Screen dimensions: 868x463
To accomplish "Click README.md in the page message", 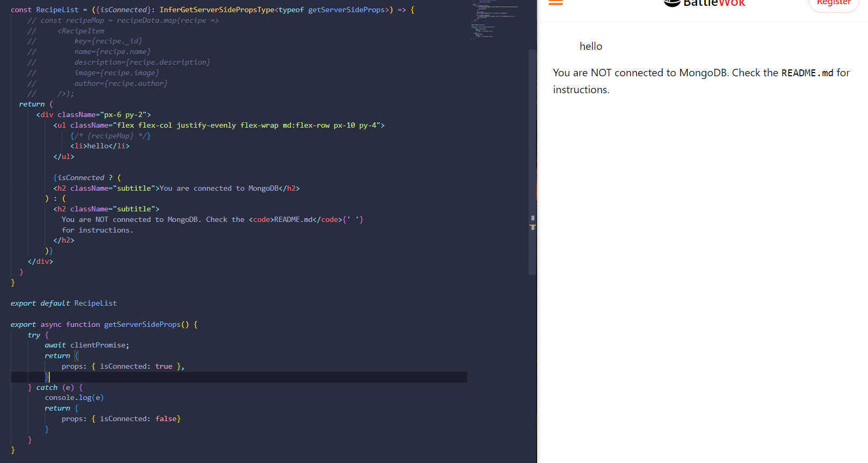I will tap(807, 73).
